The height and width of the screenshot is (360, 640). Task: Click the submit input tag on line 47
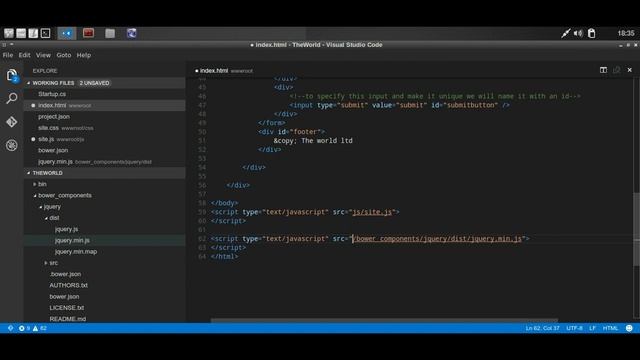tap(400, 105)
